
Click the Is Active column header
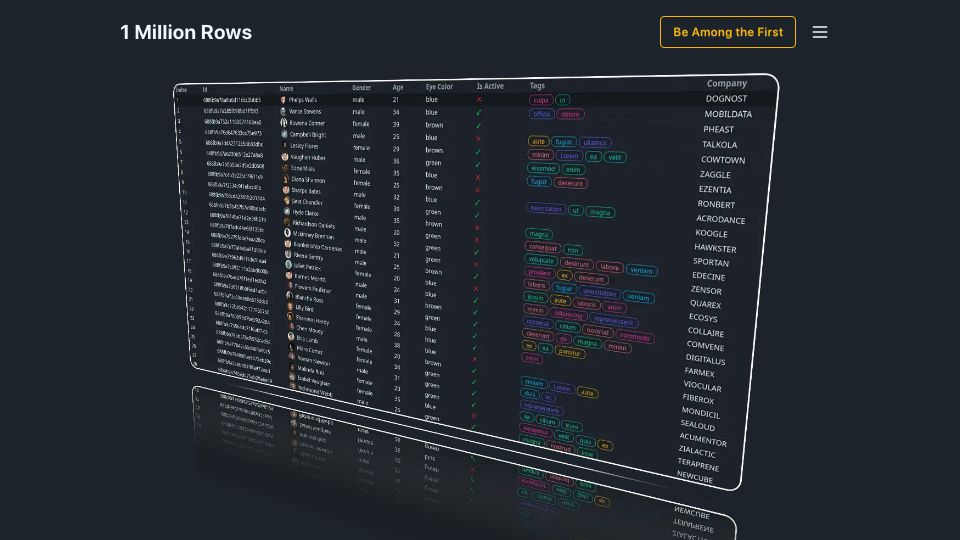(x=490, y=86)
